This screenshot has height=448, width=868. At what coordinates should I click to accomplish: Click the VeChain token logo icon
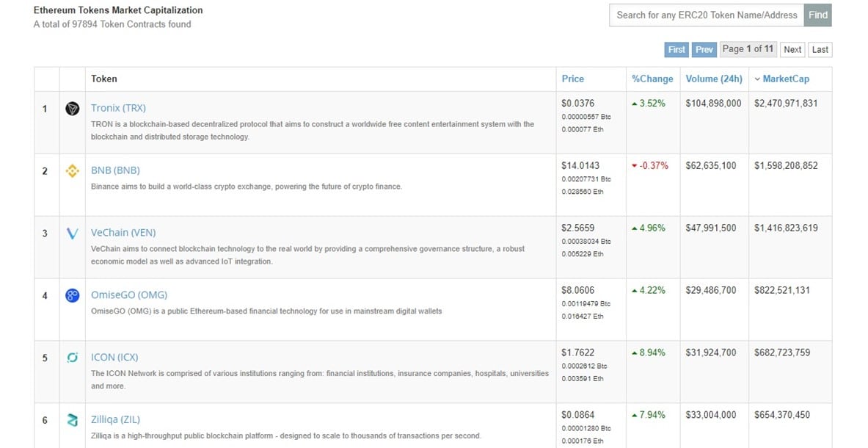click(x=72, y=233)
